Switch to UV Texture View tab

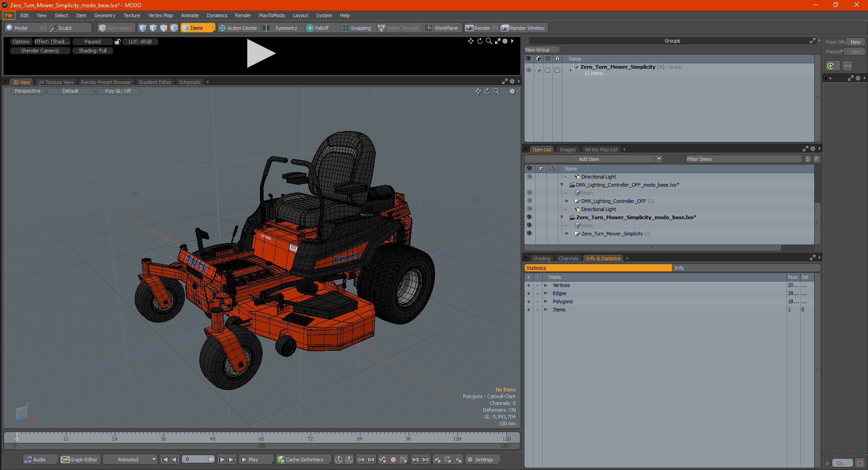pyautogui.click(x=56, y=82)
